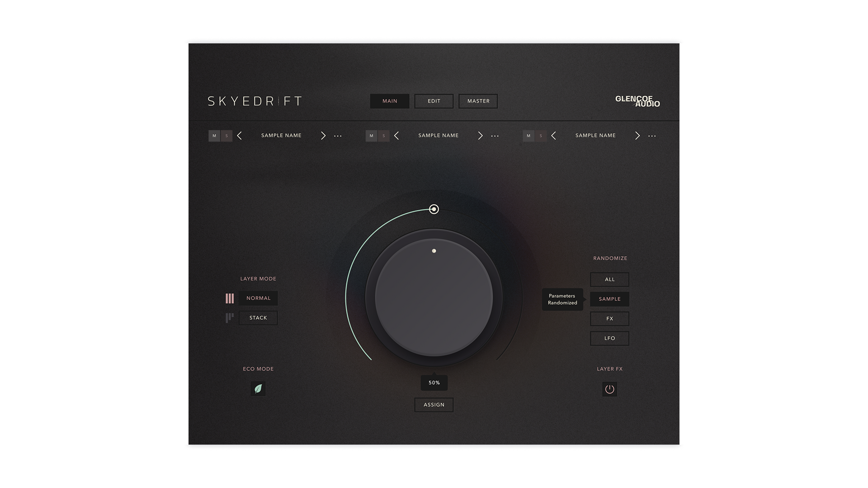This screenshot has width=868, height=488.
Task: Click the stepped-bars Stack mode icon
Action: click(230, 318)
